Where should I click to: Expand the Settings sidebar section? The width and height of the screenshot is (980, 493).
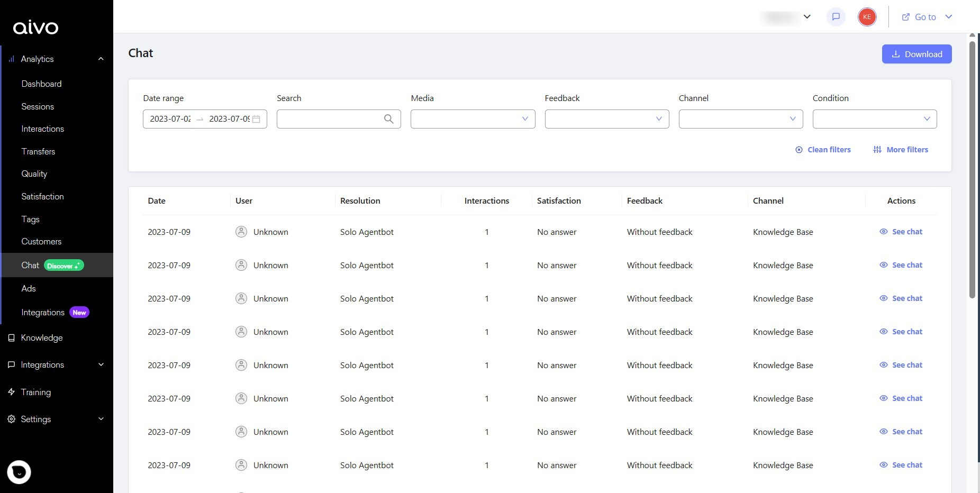pos(101,419)
